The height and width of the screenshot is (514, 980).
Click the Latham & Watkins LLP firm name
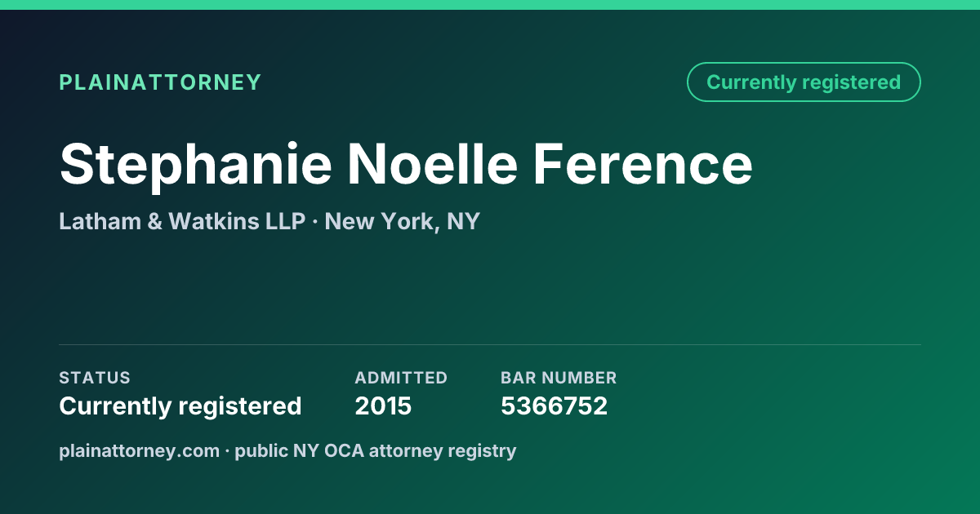(x=182, y=221)
